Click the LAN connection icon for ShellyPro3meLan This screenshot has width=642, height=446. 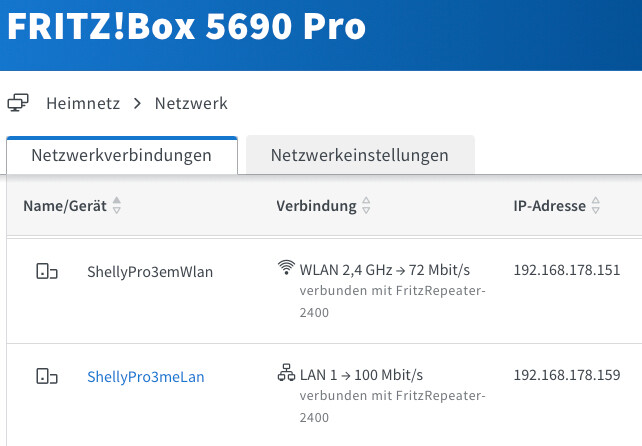point(286,374)
